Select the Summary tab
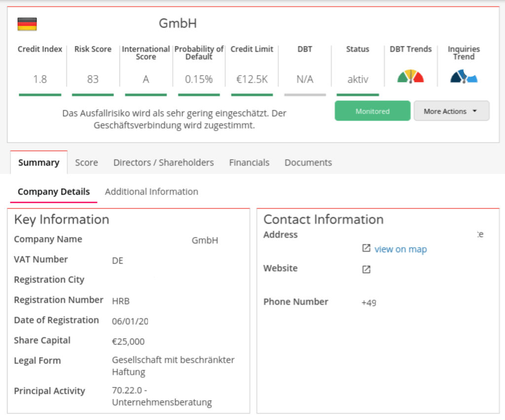Image resolution: width=505 pixels, height=420 pixels. coord(38,162)
